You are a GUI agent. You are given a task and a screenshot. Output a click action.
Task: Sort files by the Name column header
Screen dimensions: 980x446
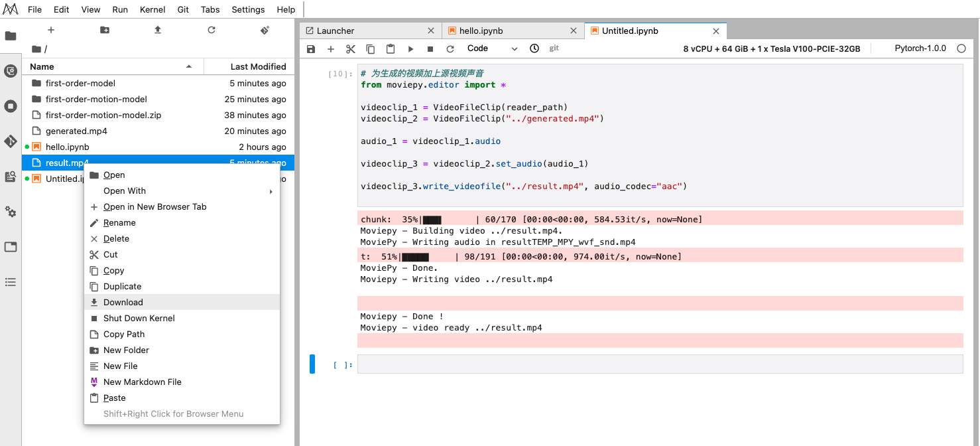[42, 67]
